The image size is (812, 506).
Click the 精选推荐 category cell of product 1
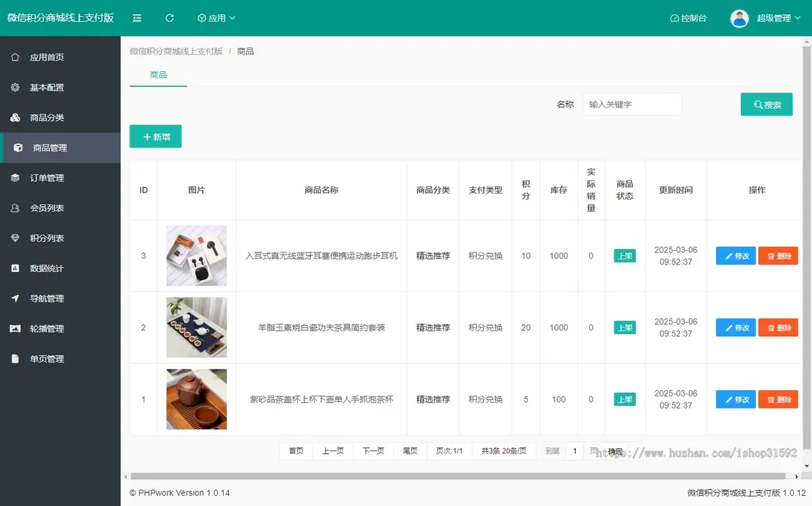433,399
